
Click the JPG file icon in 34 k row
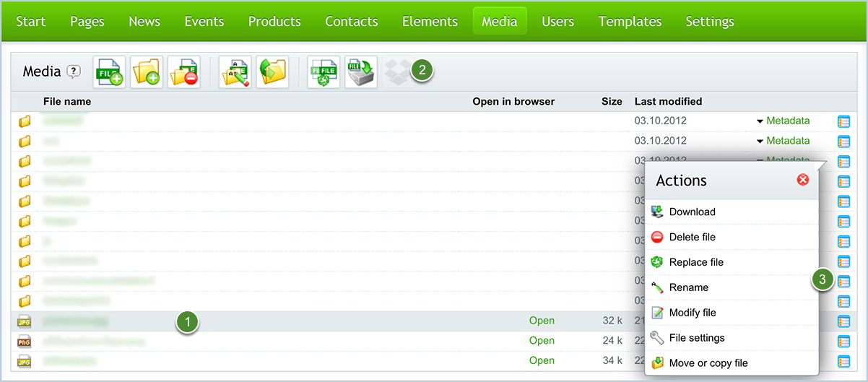pos(25,360)
